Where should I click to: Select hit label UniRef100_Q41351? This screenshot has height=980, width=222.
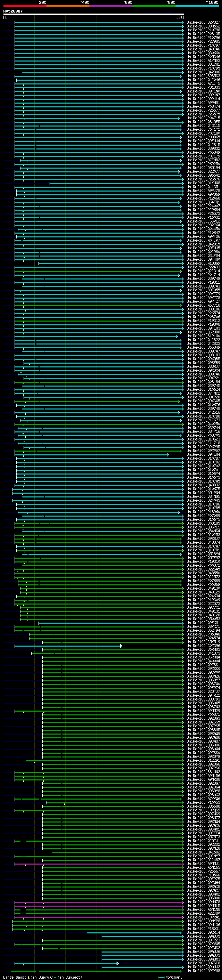(203, 187)
